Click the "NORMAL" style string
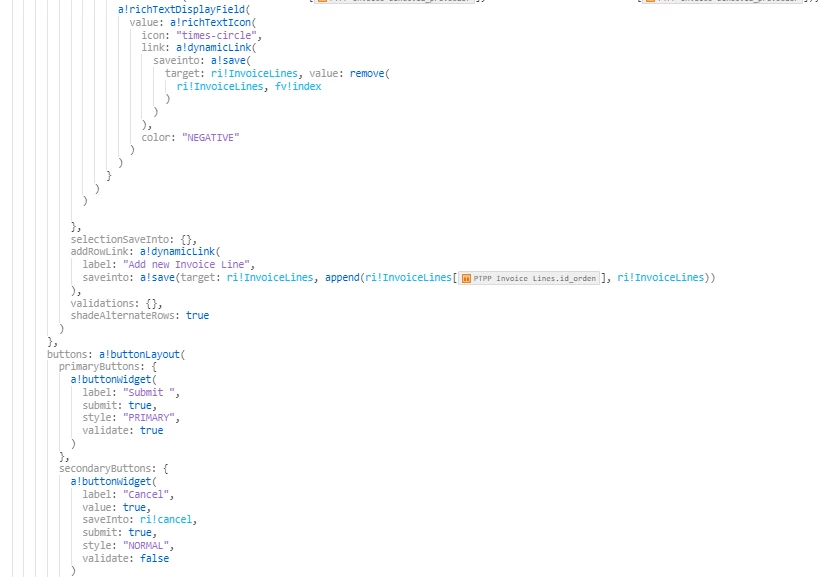 pos(146,546)
